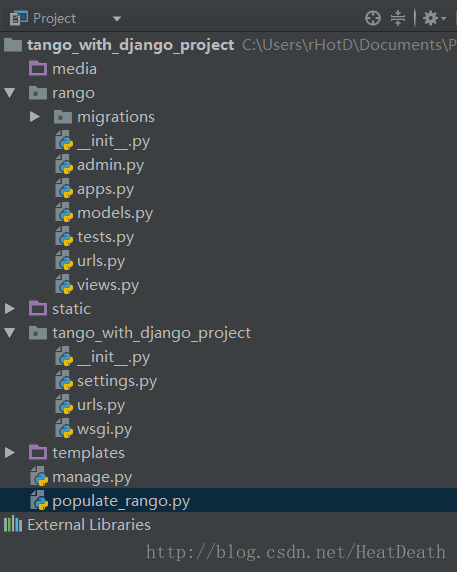Screen dimensions: 457x572
Task: Click the Python file icon of tests.py
Action: (x=64, y=236)
